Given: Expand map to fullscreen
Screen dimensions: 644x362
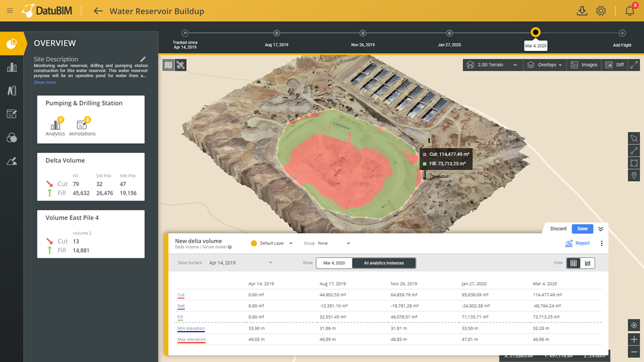Looking at the screenshot, I should [x=634, y=65].
